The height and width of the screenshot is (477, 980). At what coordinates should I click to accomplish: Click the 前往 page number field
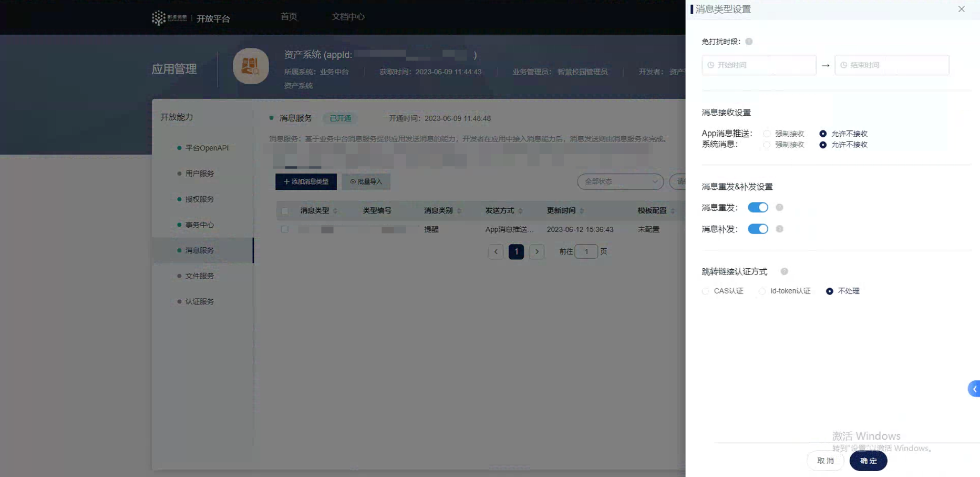tap(586, 251)
